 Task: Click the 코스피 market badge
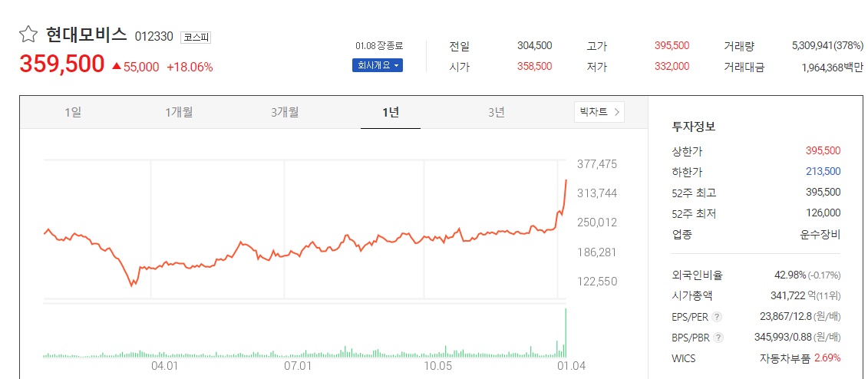pos(196,37)
